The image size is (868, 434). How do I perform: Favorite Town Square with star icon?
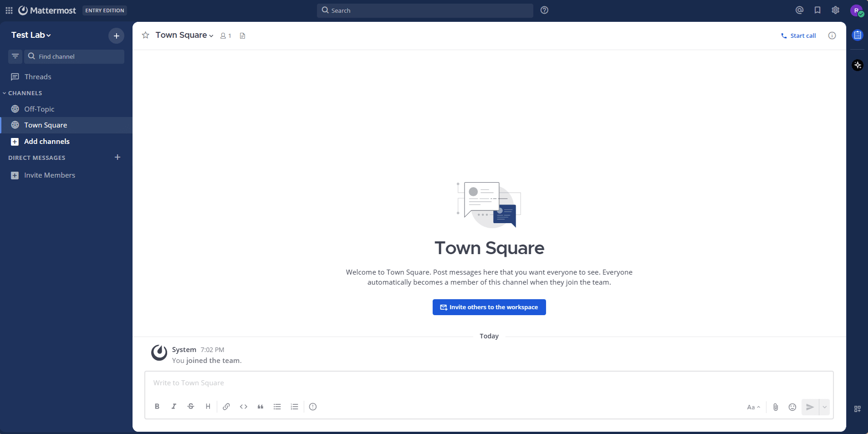(x=146, y=35)
